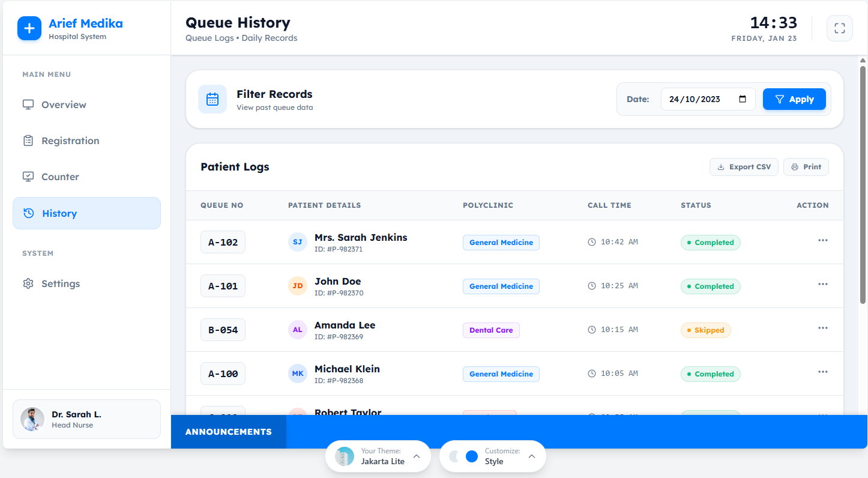Go to Overview in main menu

[64, 104]
